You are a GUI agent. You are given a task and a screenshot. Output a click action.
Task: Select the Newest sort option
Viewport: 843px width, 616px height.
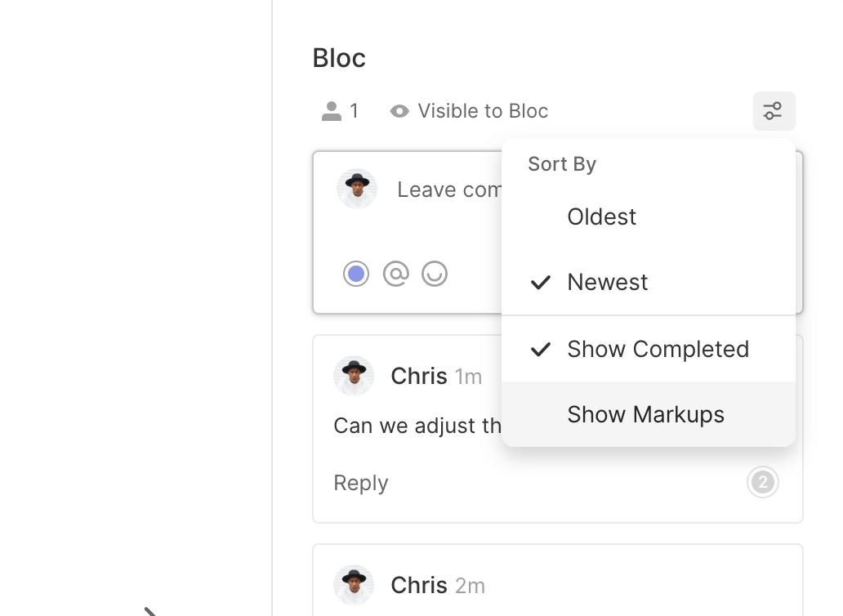607,282
